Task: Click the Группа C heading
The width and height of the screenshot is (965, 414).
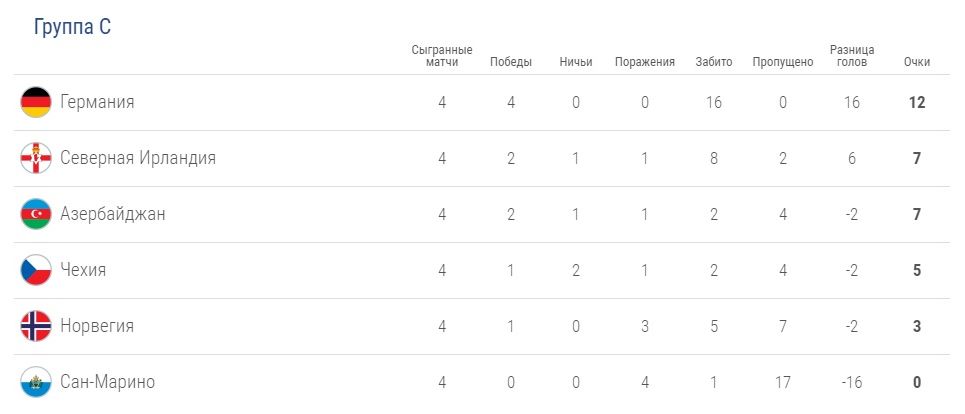Action: point(72,28)
